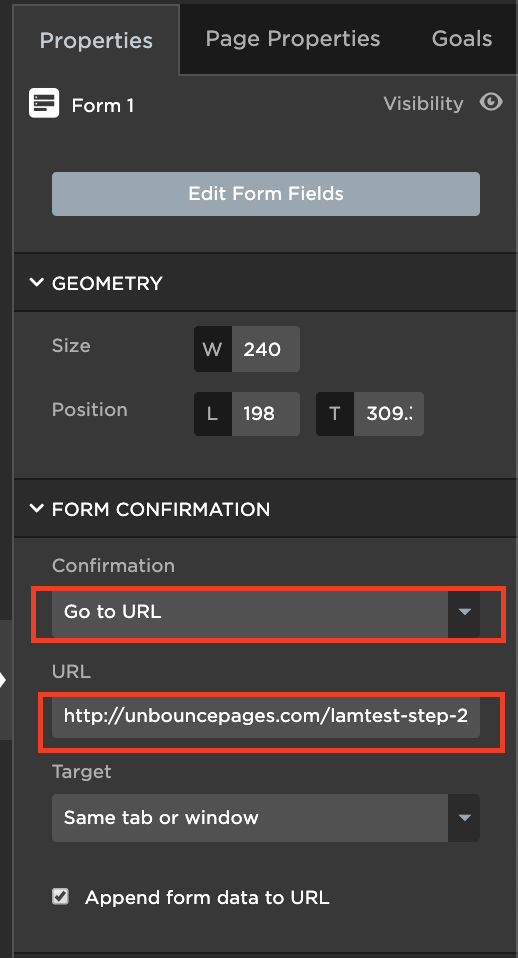Uncheck Append form data to URL
Screen dimensions: 518x958
60,896
